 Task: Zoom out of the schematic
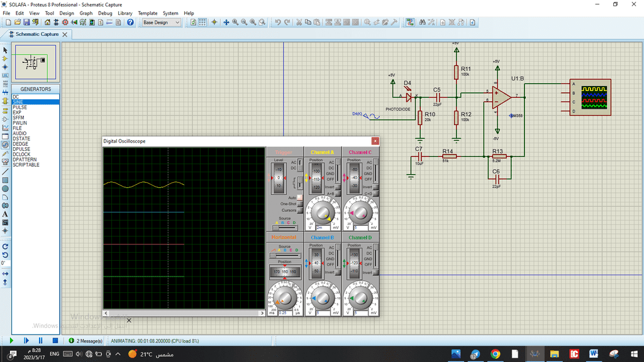coord(245,23)
